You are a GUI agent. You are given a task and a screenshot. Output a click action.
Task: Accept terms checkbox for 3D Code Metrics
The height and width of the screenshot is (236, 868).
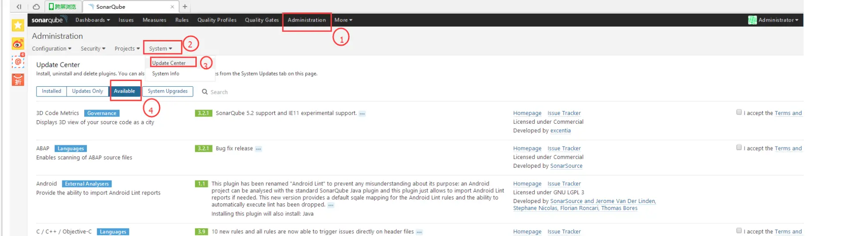pyautogui.click(x=739, y=112)
